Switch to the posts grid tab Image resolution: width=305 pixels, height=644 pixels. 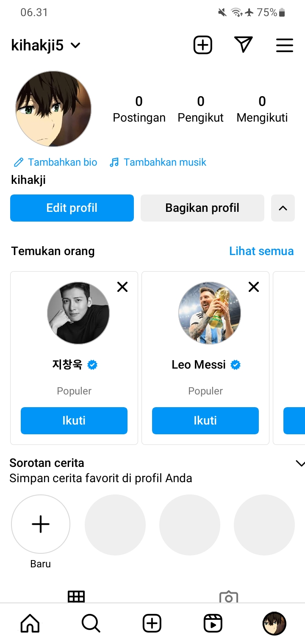(76, 597)
